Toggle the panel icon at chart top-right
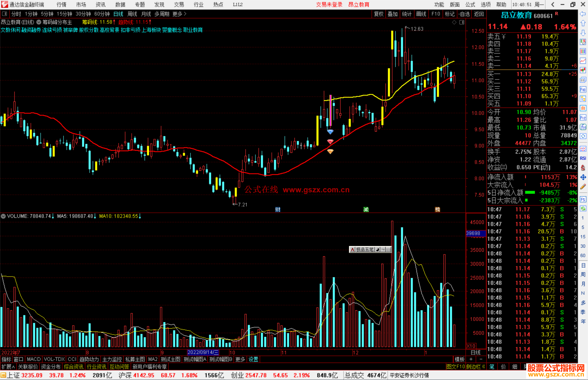The width and height of the screenshot is (588, 380). [x=462, y=22]
